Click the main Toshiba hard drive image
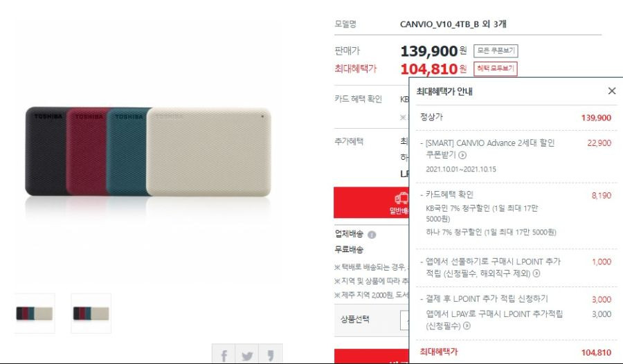The height and width of the screenshot is (364, 623). pos(148,152)
